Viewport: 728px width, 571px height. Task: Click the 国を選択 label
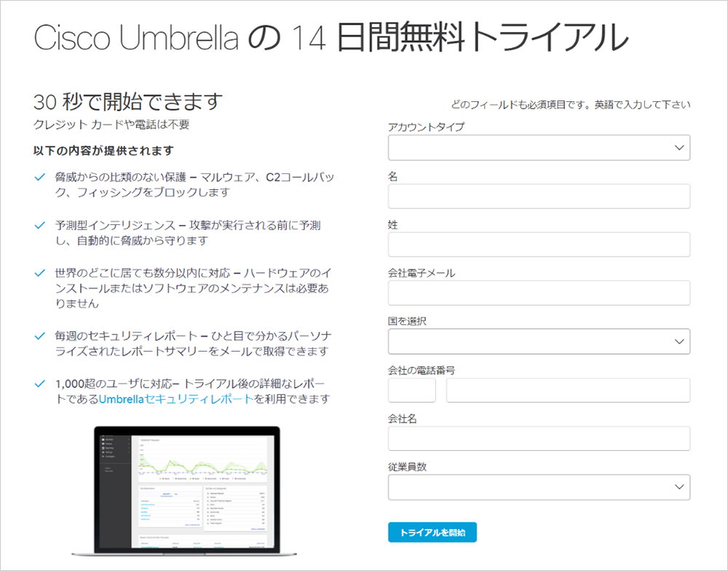click(x=407, y=321)
